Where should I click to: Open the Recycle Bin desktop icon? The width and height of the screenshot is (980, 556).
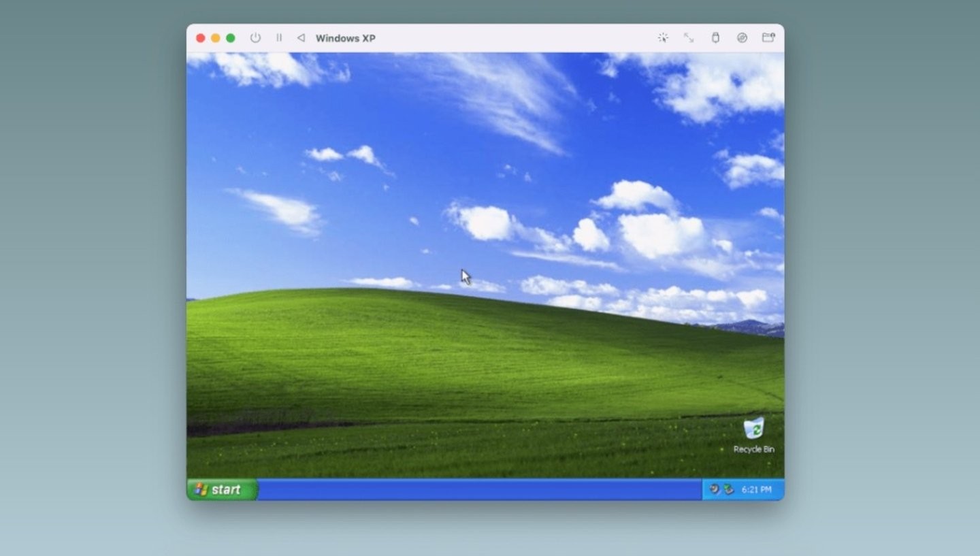click(753, 429)
